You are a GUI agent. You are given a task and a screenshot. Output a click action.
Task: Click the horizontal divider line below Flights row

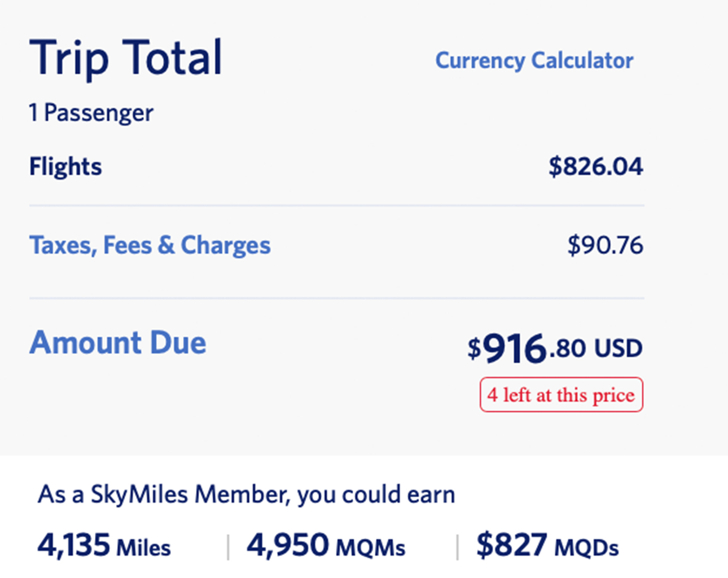coord(336,206)
